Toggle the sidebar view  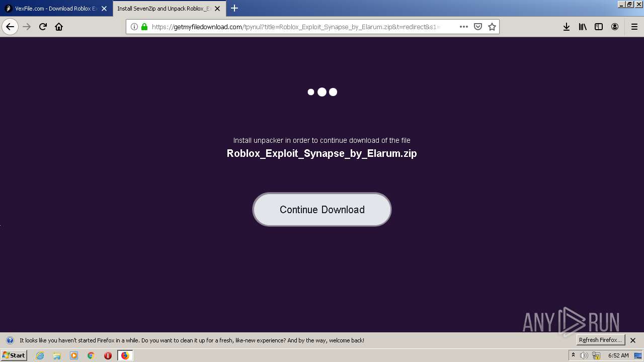[599, 27]
